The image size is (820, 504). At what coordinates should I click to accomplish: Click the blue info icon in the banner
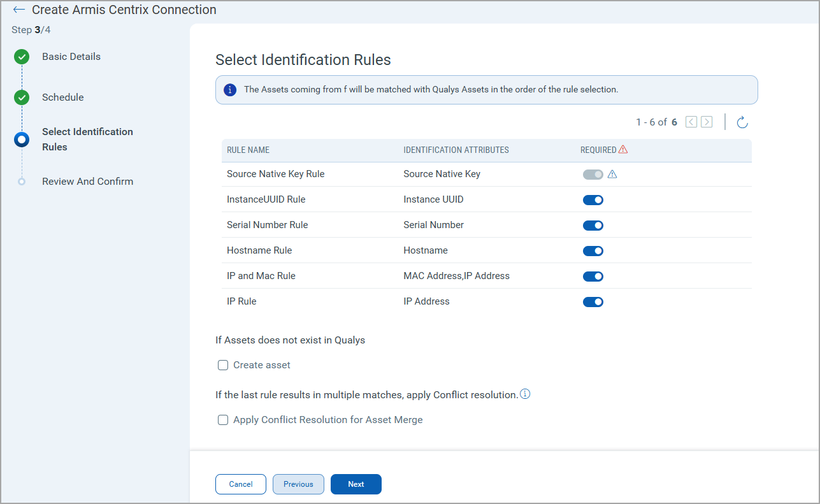230,90
